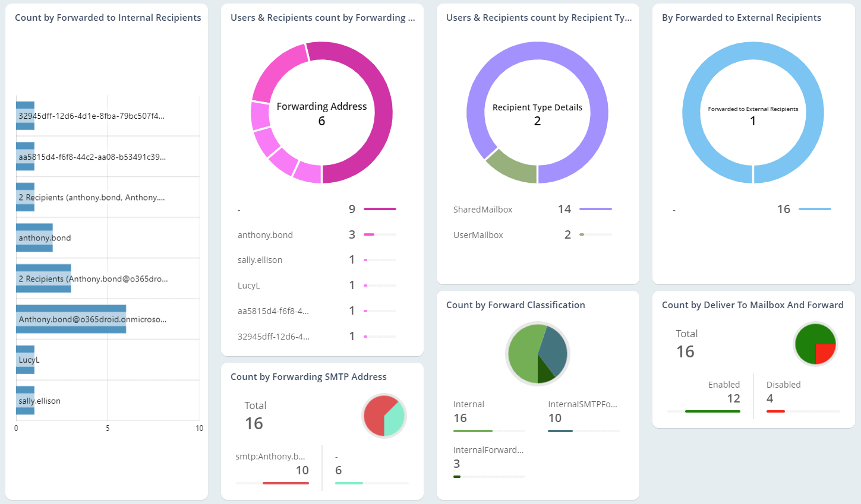Select the InternalSMTPFo... classification value 10
Screen dimensions: 861x504
(x=555, y=418)
